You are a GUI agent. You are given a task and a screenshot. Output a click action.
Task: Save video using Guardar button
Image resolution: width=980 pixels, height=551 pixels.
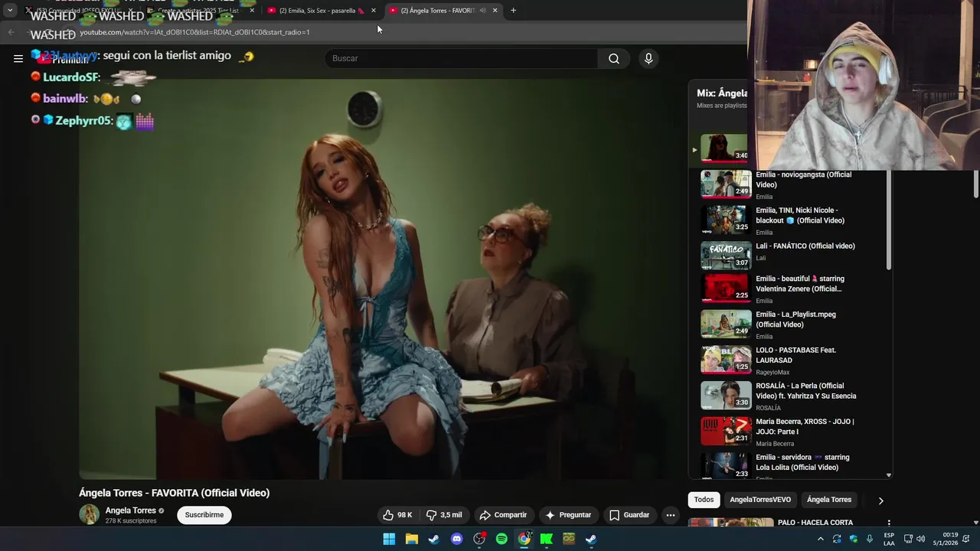click(629, 515)
